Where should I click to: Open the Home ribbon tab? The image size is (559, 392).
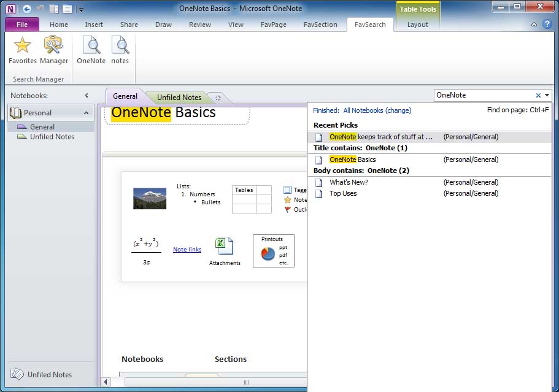point(59,25)
